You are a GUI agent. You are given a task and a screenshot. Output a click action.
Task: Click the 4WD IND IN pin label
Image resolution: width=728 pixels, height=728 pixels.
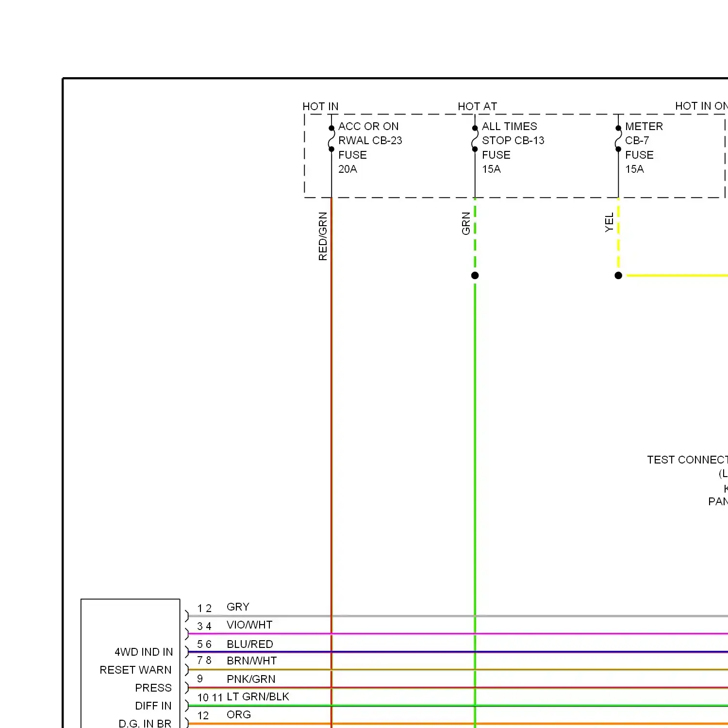pyautogui.click(x=144, y=652)
